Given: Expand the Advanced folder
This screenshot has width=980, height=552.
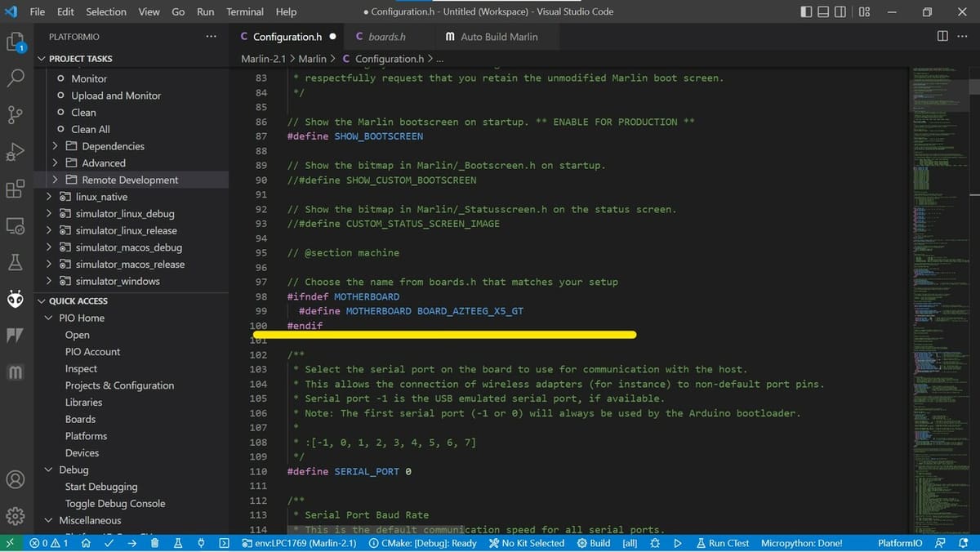Looking at the screenshot, I should tap(55, 163).
